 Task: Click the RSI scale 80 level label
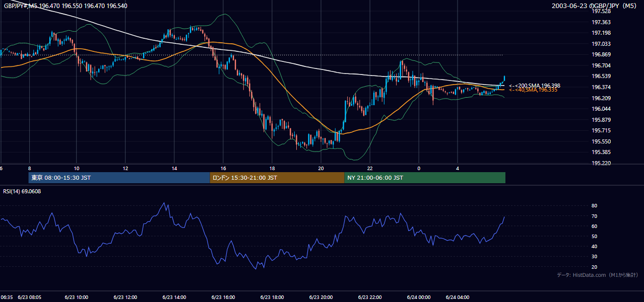pos(594,206)
